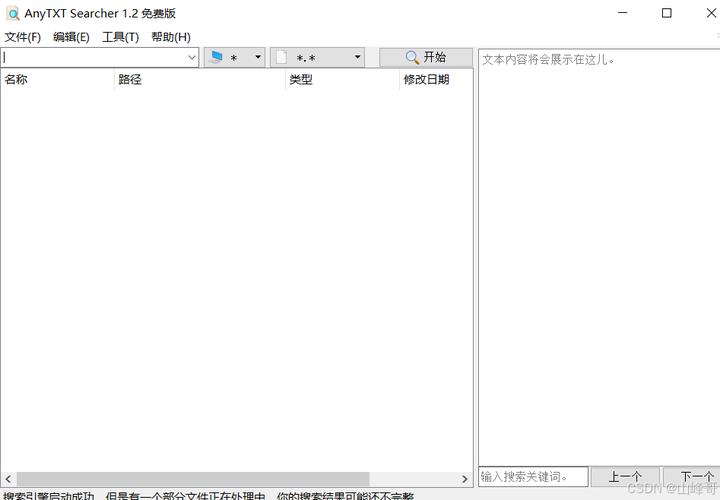Image resolution: width=720 pixels, height=500 pixels.
Task: Open the *.* file type dropdown
Action: 317,58
